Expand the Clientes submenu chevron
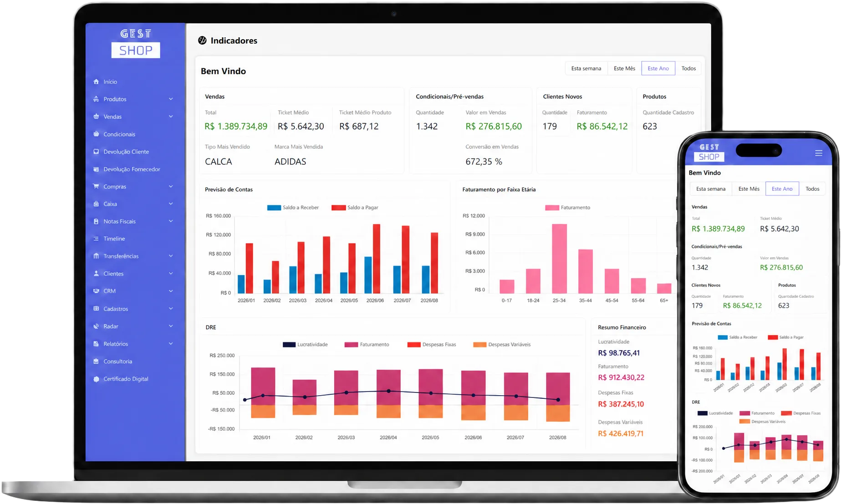This screenshot has height=504, width=841. [171, 274]
